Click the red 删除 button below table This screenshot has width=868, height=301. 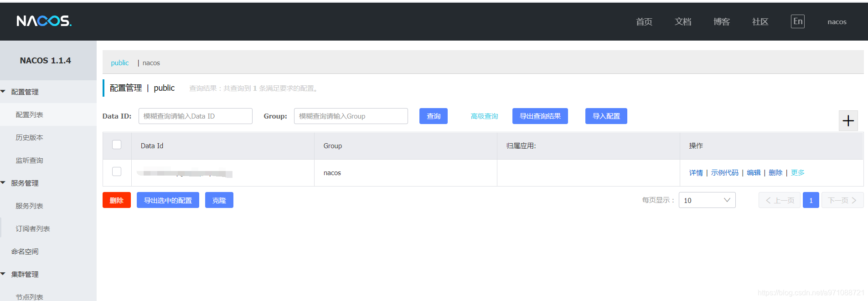116,200
